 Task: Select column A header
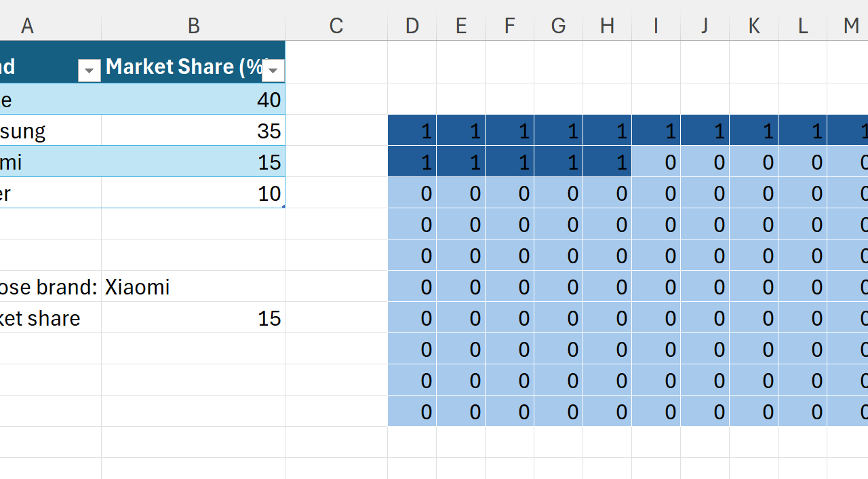(27, 26)
